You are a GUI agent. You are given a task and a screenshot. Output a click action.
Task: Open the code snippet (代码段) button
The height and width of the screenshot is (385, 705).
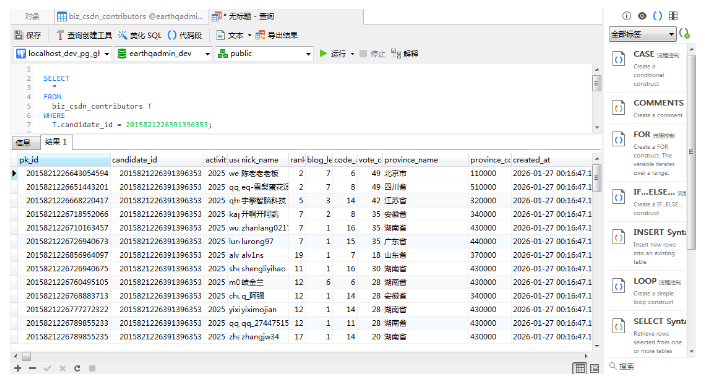pos(185,35)
